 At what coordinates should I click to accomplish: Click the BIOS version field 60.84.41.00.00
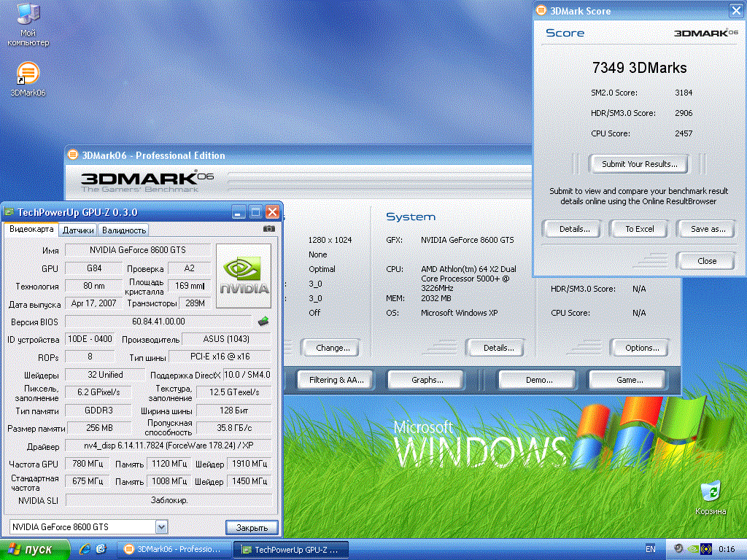tap(158, 322)
